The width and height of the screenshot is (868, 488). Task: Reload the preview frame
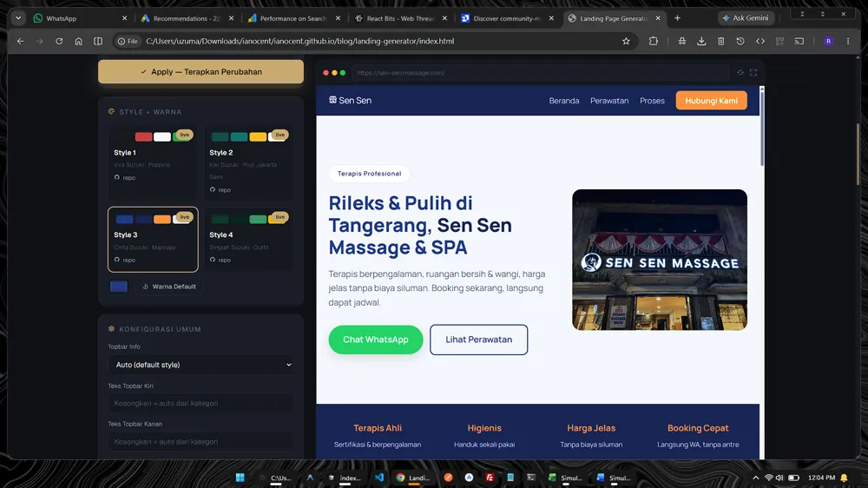[x=740, y=73]
